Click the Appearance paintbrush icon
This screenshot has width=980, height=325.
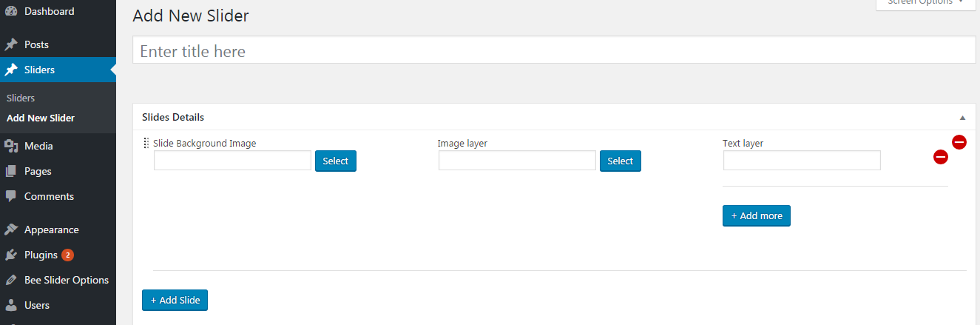click(11, 229)
